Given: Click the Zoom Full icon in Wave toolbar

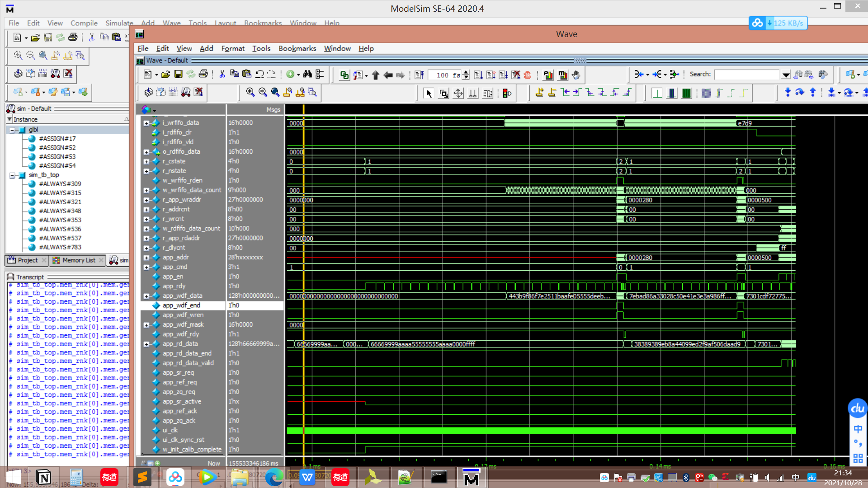Looking at the screenshot, I should [x=275, y=92].
